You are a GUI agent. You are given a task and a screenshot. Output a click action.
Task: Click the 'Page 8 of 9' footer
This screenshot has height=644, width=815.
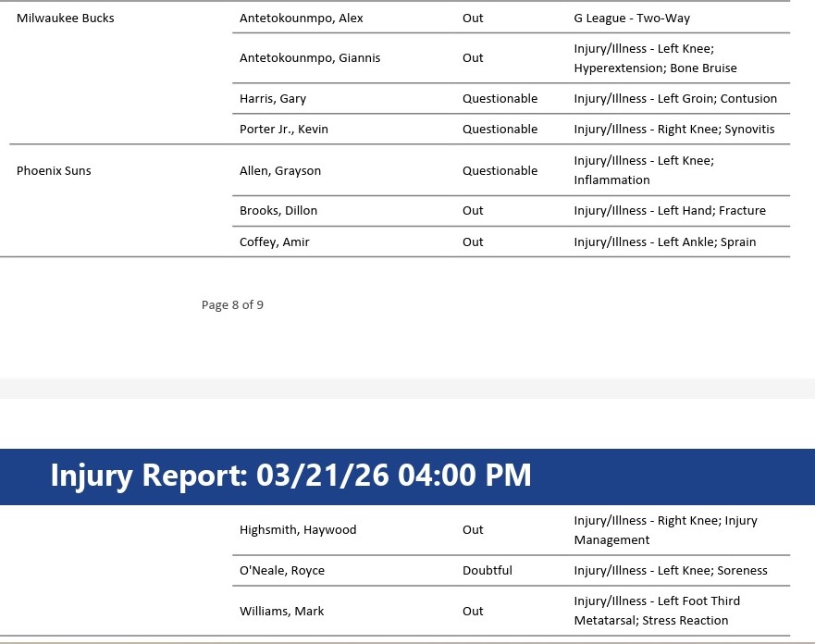click(x=232, y=305)
